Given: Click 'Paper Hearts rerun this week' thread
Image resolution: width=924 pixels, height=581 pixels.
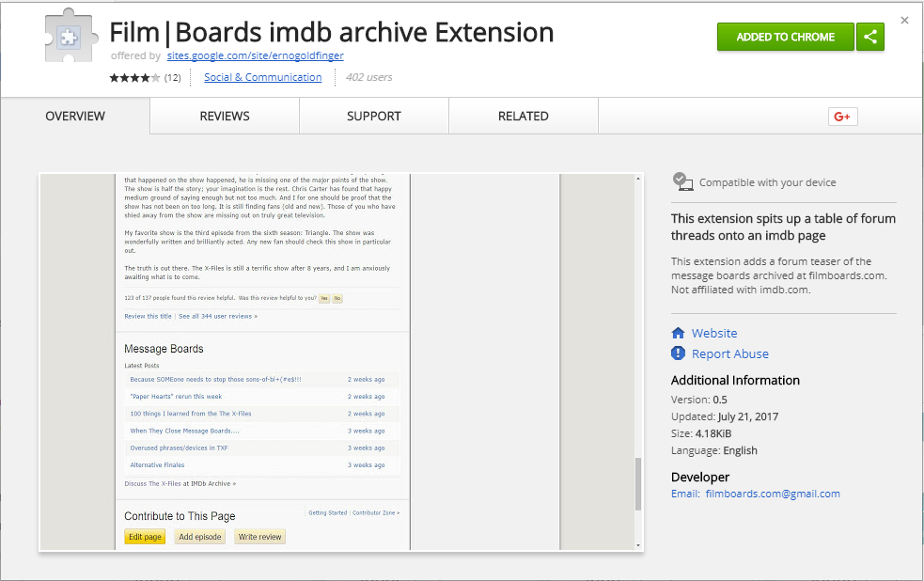Looking at the screenshot, I should 176,397.
